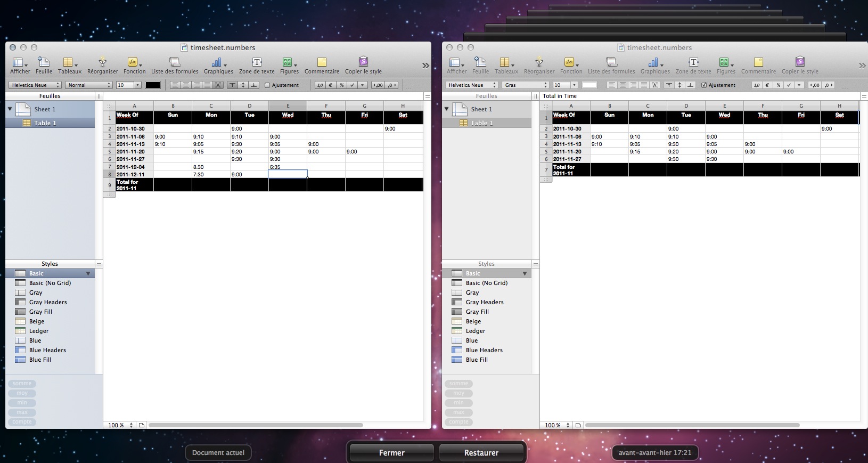This screenshot has height=463, width=868.
Task: Open more cell formats dropdown, left window
Action: pos(363,85)
